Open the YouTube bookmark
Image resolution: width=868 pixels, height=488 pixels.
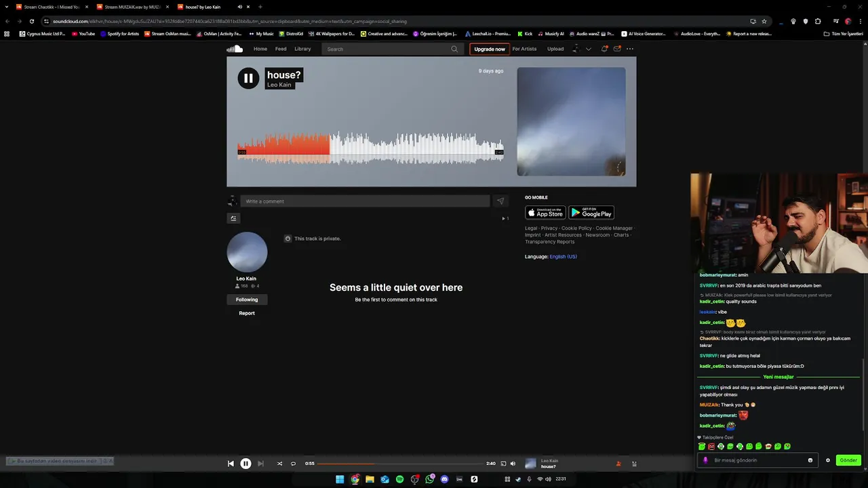pos(83,33)
